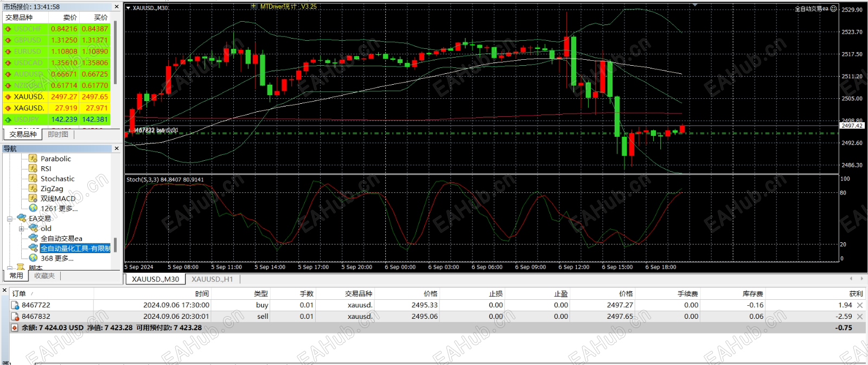
Task: Select the 常用 tab in Navigator
Action: tap(16, 276)
